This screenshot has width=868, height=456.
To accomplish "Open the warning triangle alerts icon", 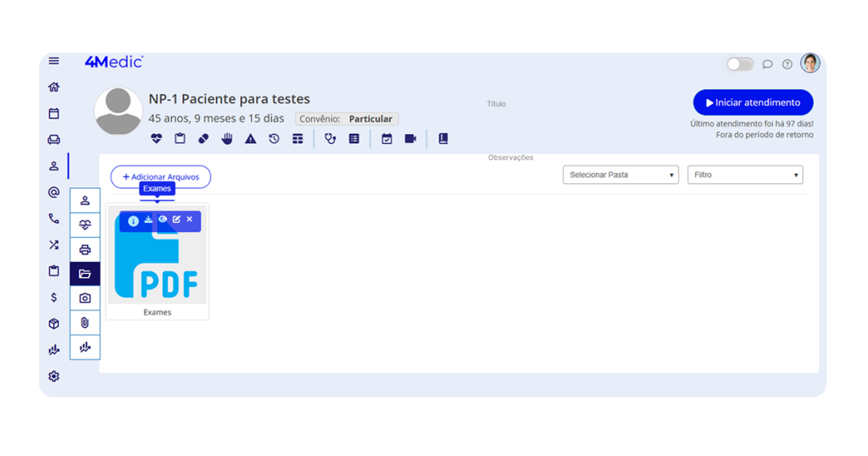I will (x=251, y=139).
